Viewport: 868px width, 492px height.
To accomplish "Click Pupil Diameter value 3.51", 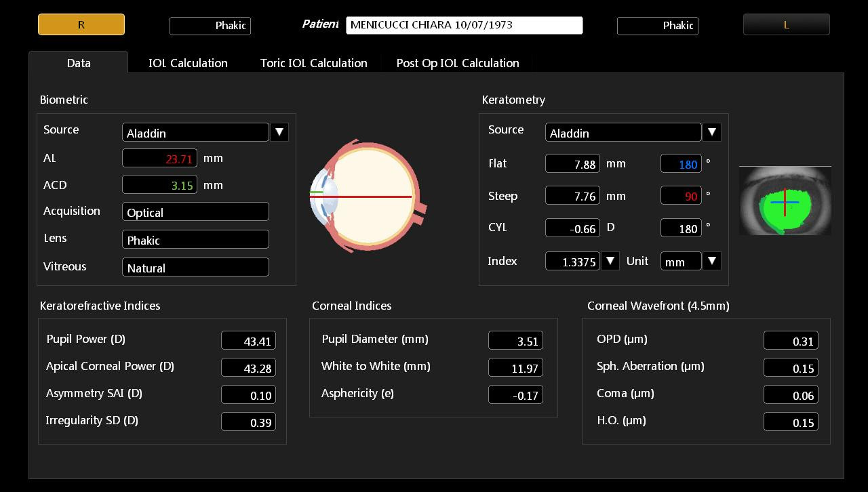I will [x=515, y=341].
